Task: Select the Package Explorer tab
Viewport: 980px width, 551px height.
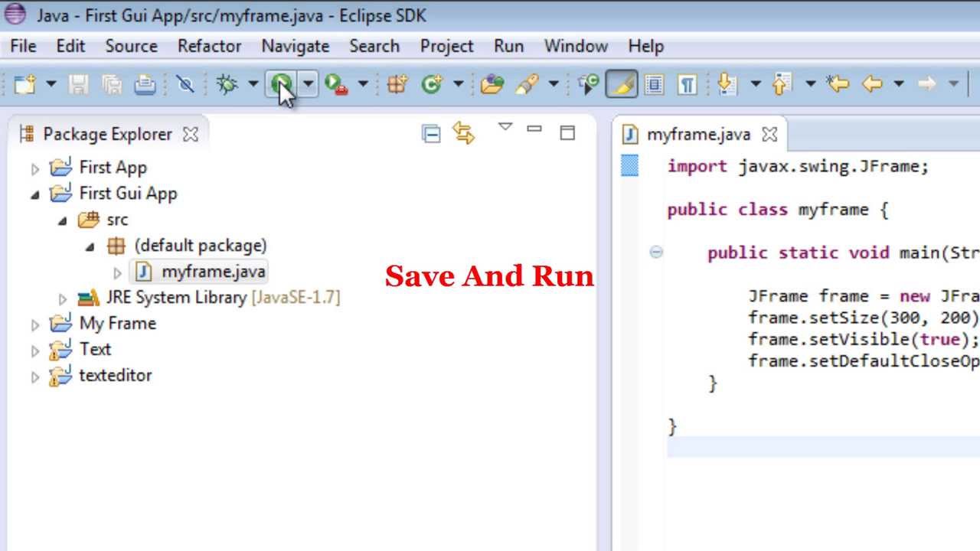Action: click(107, 134)
